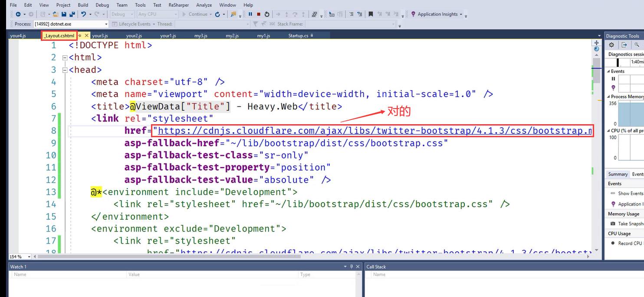This screenshot has width=644, height=297.
Task: Switch to the your1.js tab
Action: pos(168,36)
